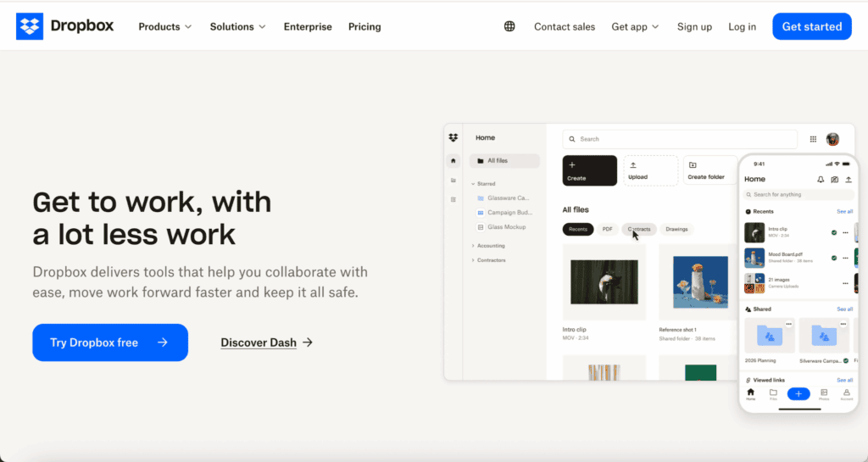Tap the Files icon in phone navigation

pos(773,394)
